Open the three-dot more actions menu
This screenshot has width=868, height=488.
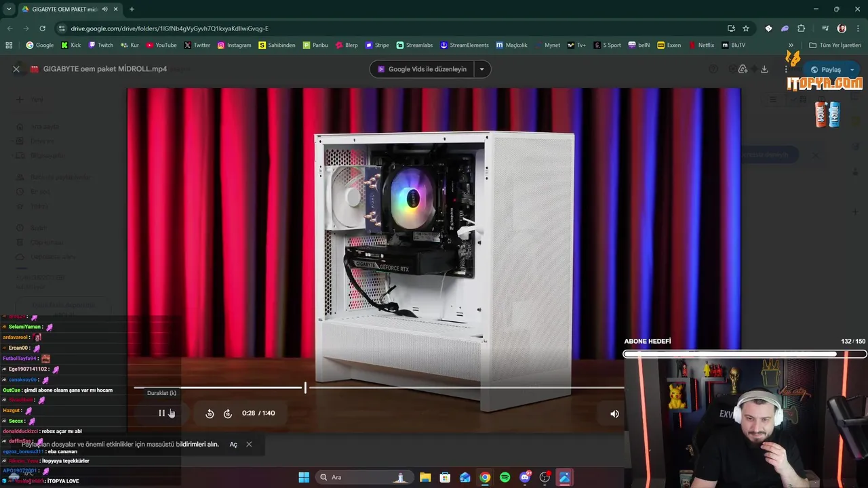pyautogui.click(x=786, y=69)
